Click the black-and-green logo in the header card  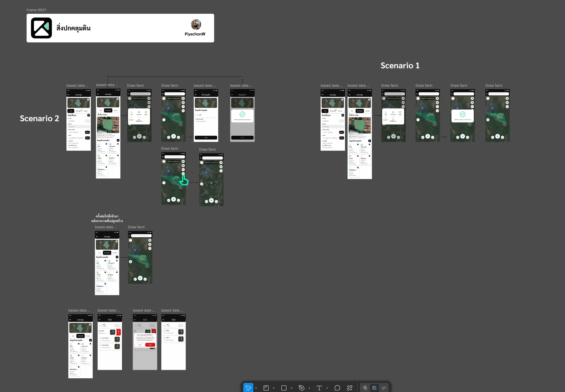click(x=41, y=28)
